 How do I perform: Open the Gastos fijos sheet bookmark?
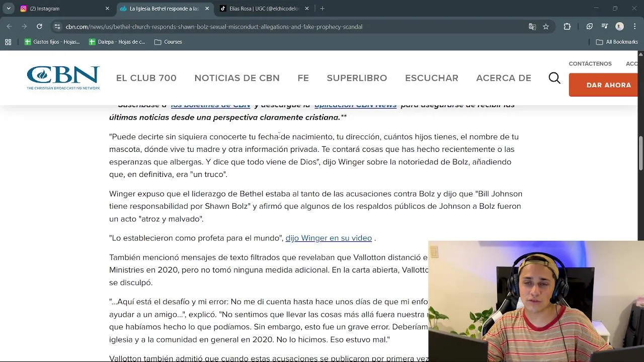[52, 42]
